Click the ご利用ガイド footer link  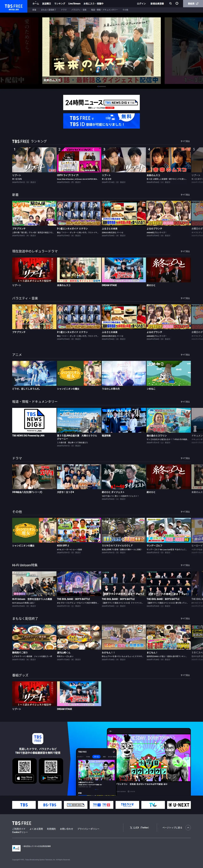pos(19,829)
